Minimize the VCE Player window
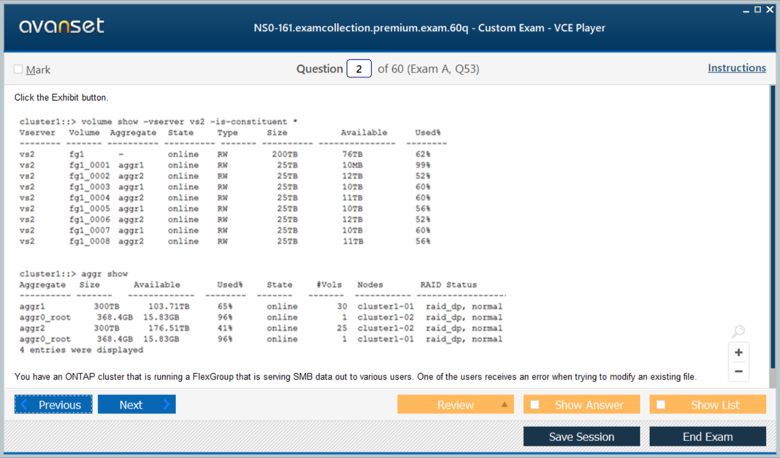This screenshot has width=780, height=458. coord(746,10)
